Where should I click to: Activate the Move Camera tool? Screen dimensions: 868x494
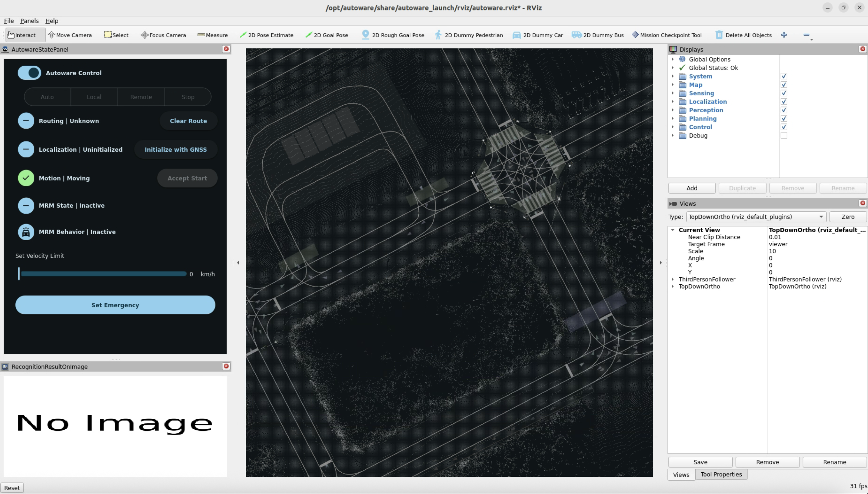click(70, 35)
